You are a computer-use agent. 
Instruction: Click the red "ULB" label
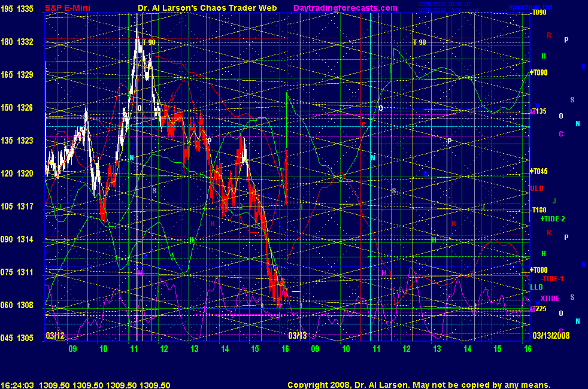pos(537,189)
